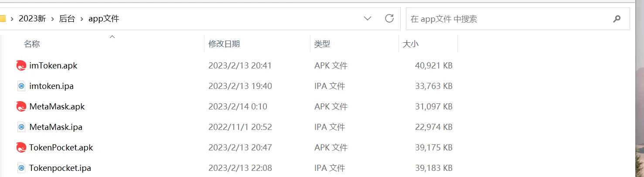This screenshot has height=177, width=644.
Task: Sort by the 类型 column header
Action: [322, 44]
